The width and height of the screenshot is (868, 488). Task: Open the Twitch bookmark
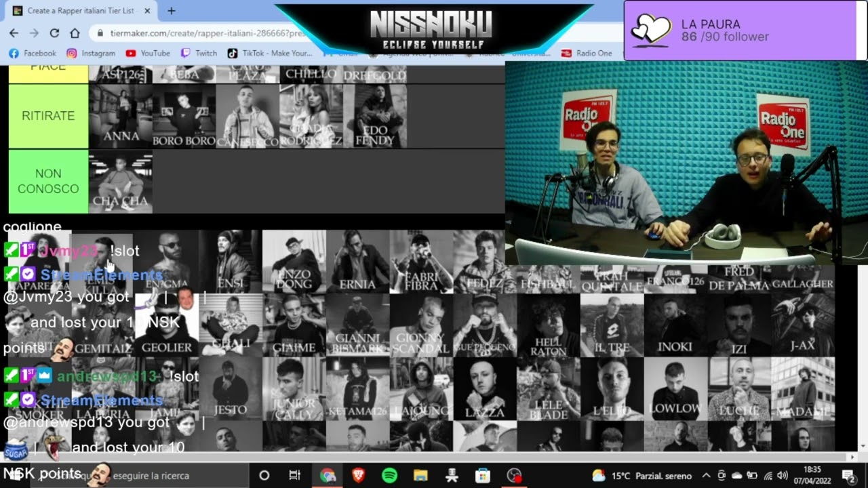click(199, 53)
